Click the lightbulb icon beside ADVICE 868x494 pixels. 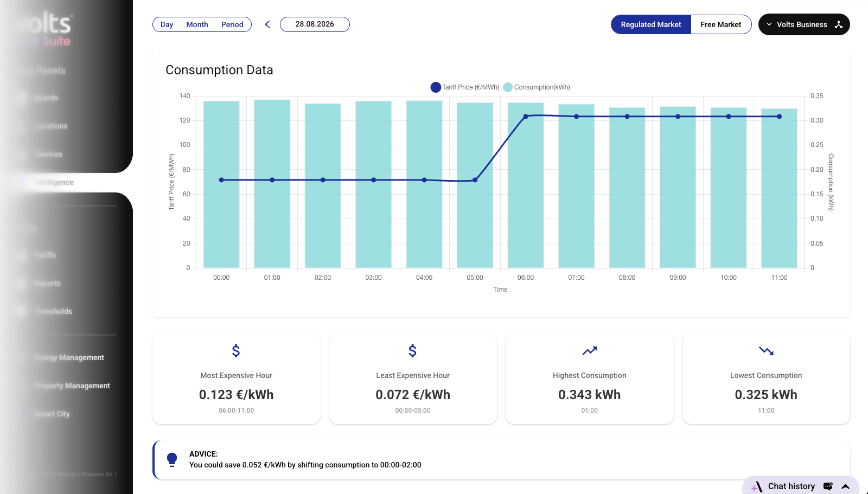[x=172, y=459]
